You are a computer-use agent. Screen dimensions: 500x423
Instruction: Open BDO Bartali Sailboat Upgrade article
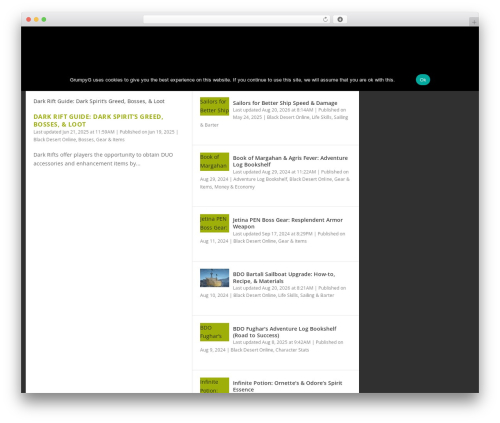(284, 277)
